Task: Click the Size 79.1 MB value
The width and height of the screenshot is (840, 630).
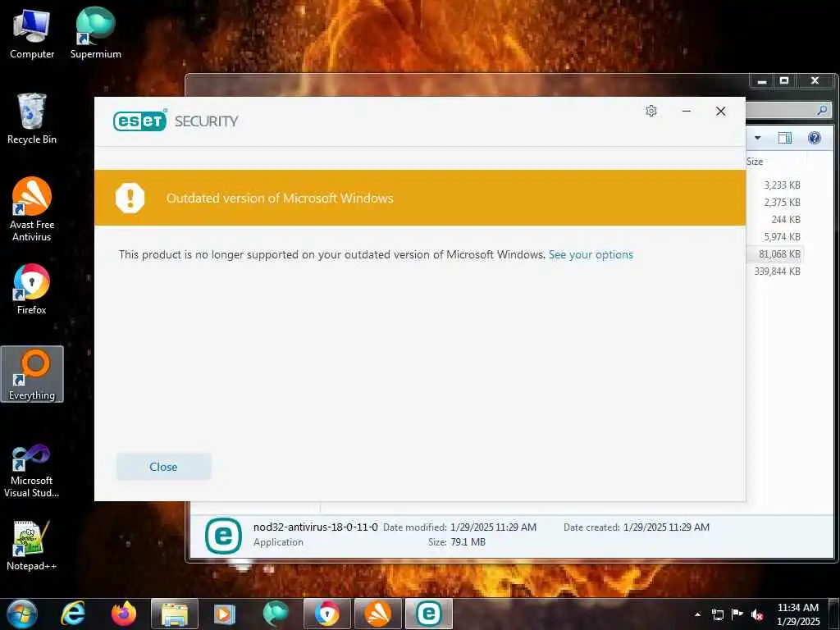Action: pos(468,542)
